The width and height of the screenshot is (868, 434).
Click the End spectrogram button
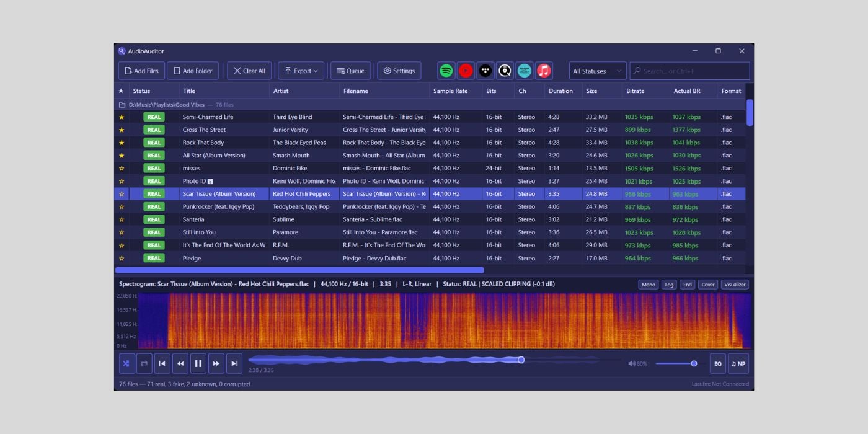(687, 285)
